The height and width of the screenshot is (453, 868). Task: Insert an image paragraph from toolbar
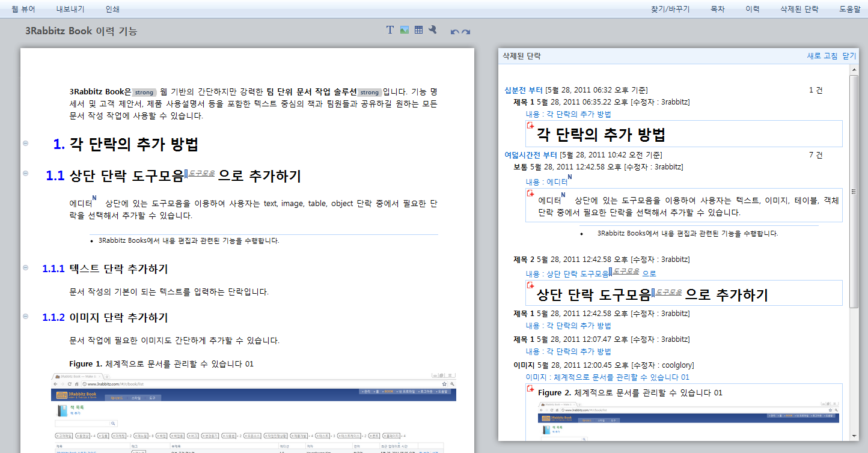point(405,30)
